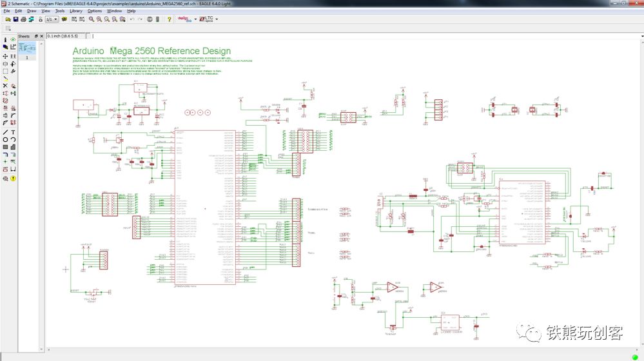Select the Group selection tool
The width and height of the screenshot is (644, 361).
5,71
